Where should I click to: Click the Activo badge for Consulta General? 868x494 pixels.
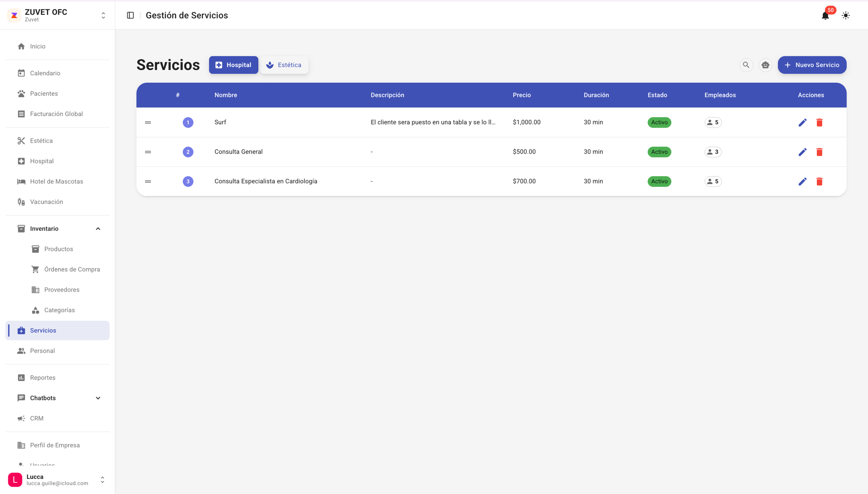click(x=659, y=152)
